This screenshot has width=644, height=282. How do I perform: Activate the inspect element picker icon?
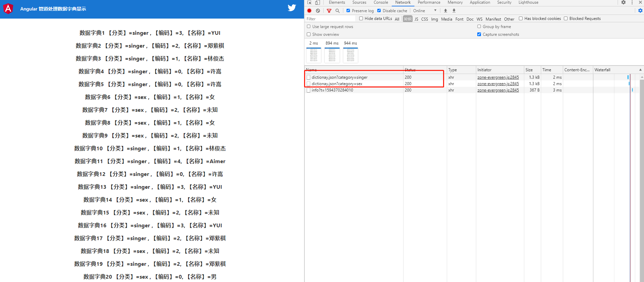(x=309, y=2)
